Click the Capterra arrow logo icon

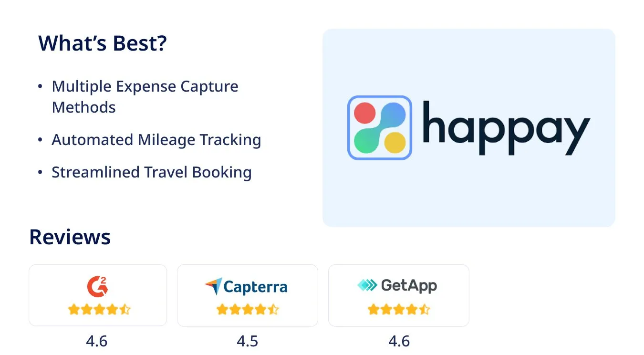[213, 286]
